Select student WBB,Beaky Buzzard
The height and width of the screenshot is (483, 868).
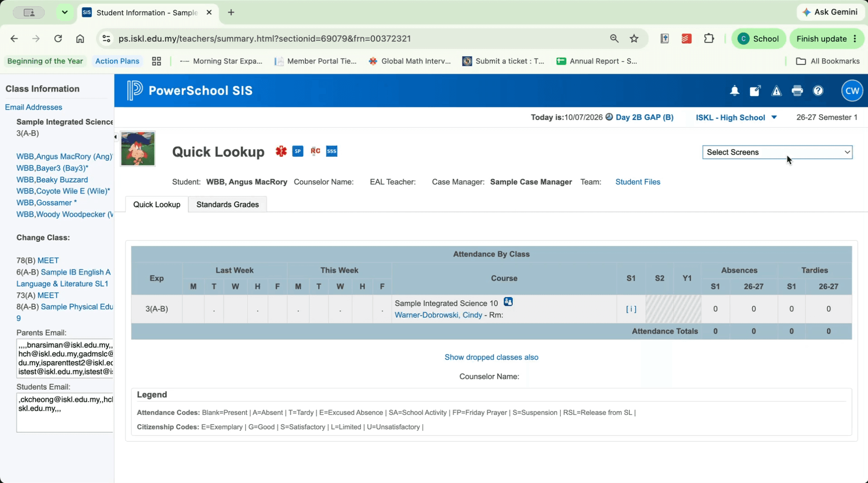pos(52,179)
